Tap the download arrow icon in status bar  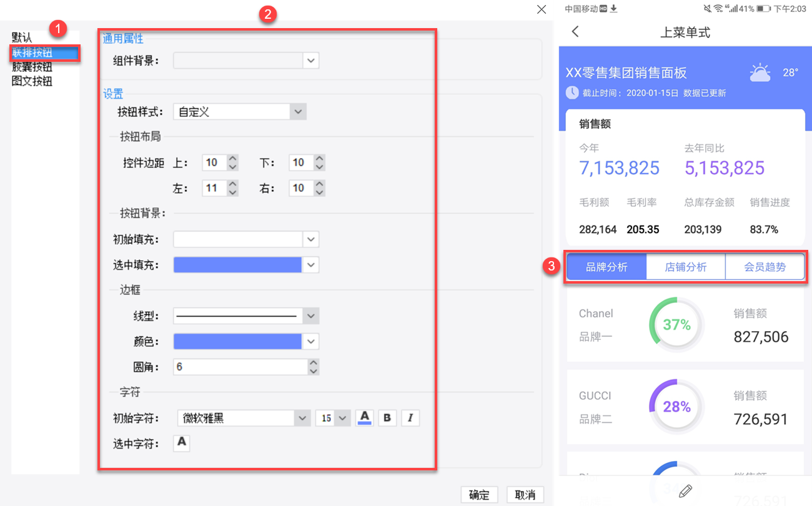613,8
